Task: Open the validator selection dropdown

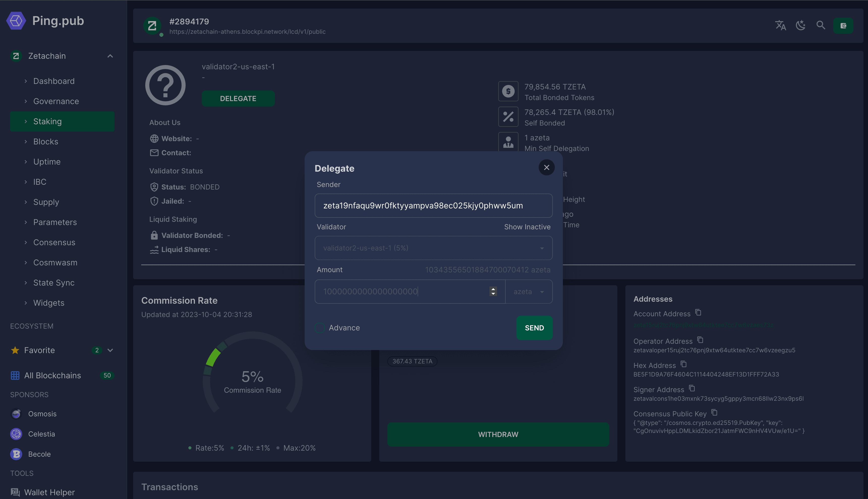Action: (x=433, y=248)
